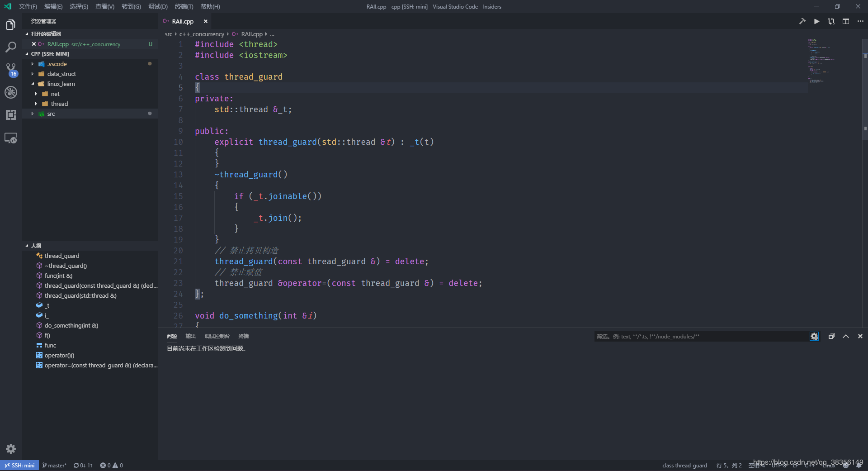Click the Manage gear icon
The image size is (868, 471).
[x=11, y=448]
